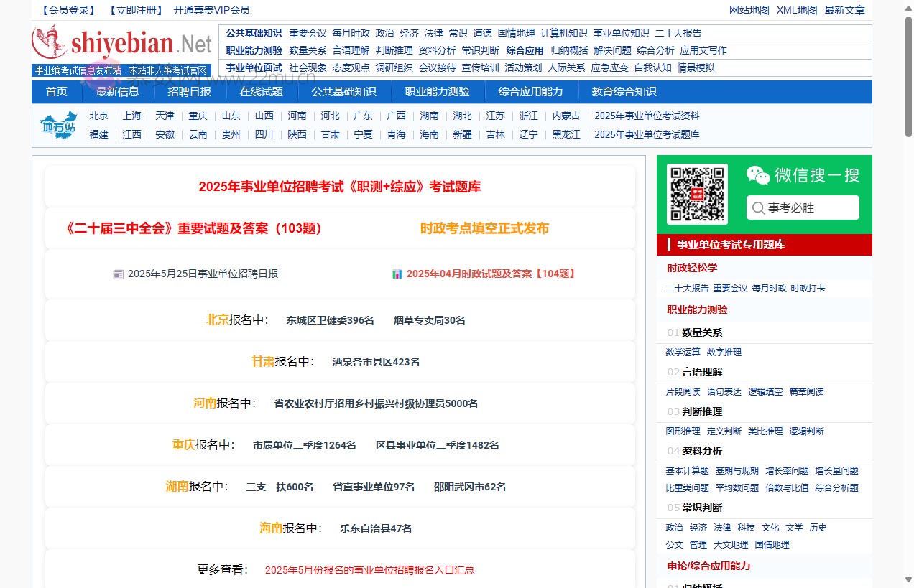Click the 事考必胜 QR code image
The image size is (914, 588).
tap(696, 194)
